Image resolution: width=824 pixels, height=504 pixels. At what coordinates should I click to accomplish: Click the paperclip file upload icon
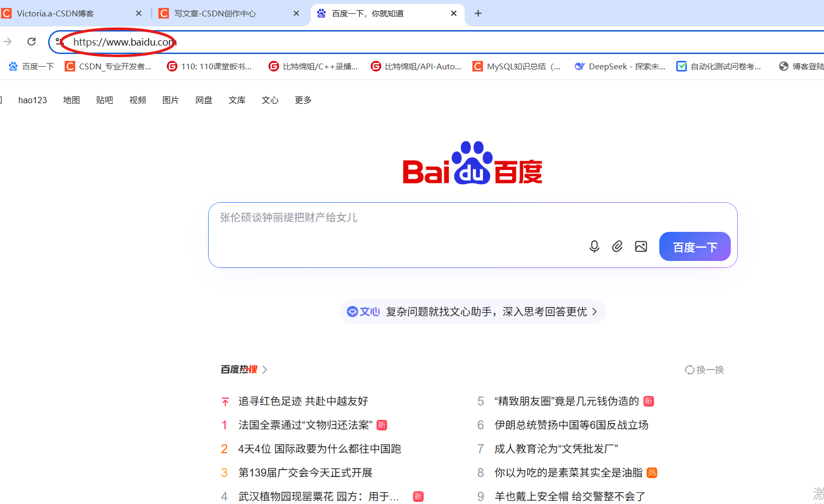coord(617,247)
